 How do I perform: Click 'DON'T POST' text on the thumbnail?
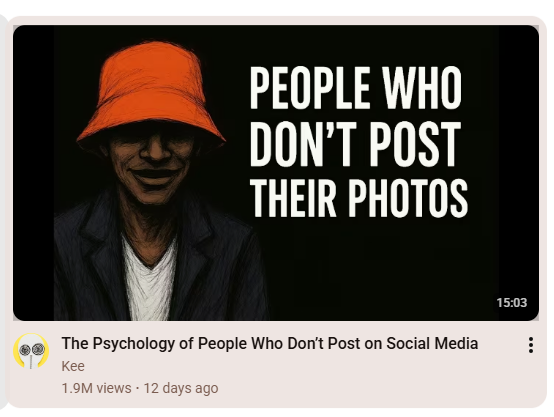click(355, 143)
